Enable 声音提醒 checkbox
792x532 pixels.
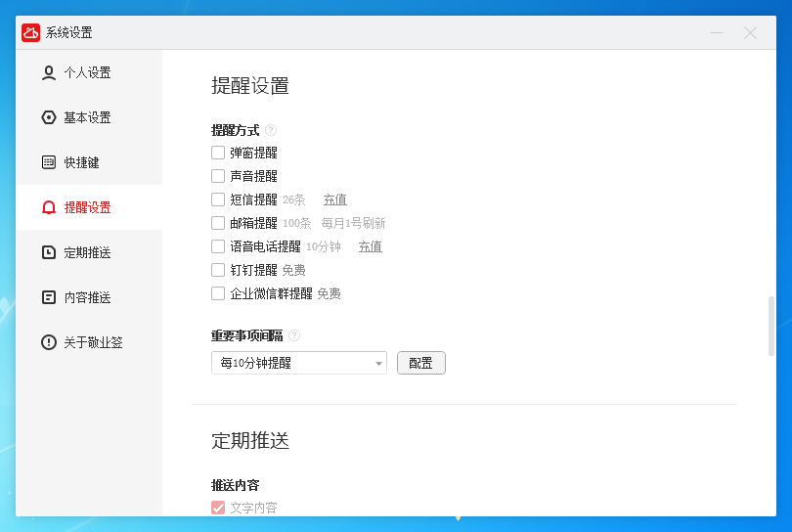(x=218, y=176)
